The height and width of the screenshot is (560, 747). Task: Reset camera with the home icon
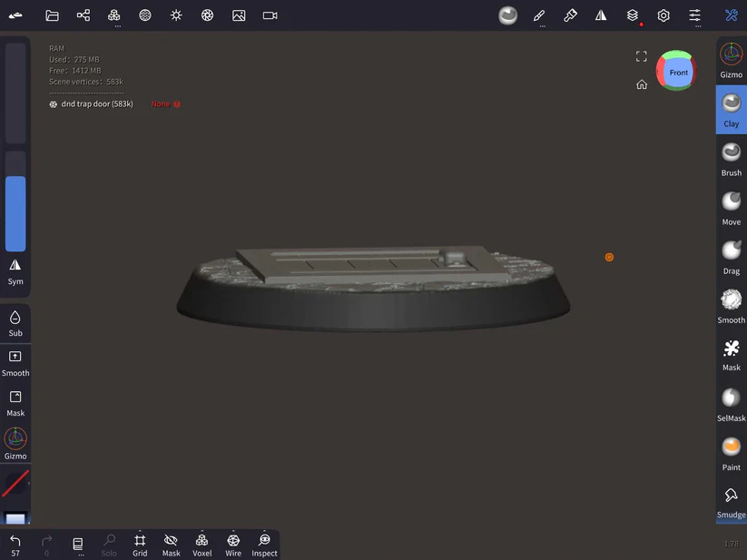[642, 84]
